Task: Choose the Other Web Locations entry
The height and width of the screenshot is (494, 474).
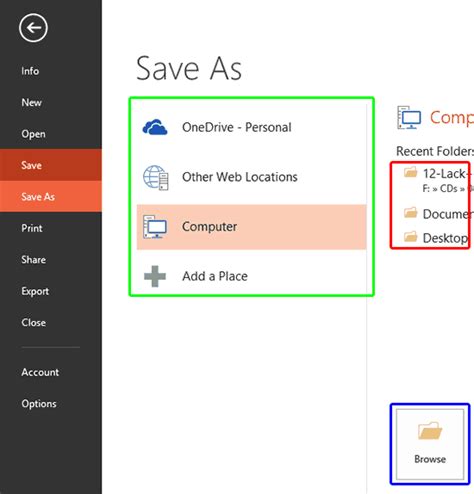Action: pyautogui.click(x=252, y=177)
